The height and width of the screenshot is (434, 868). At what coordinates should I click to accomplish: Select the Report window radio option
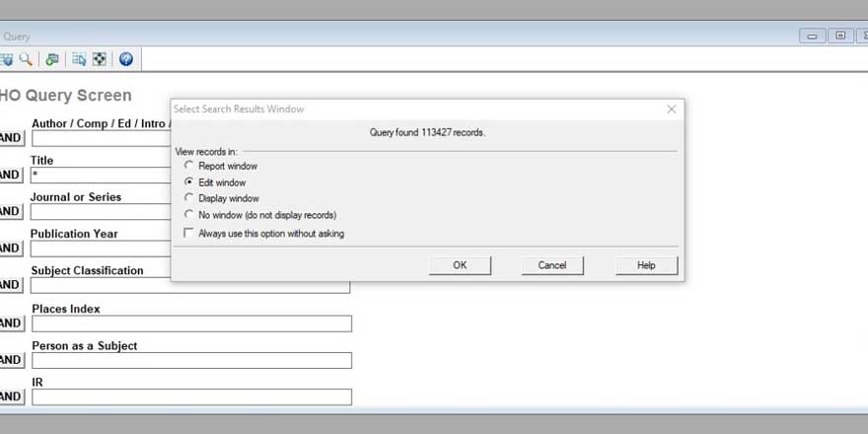[189, 167]
